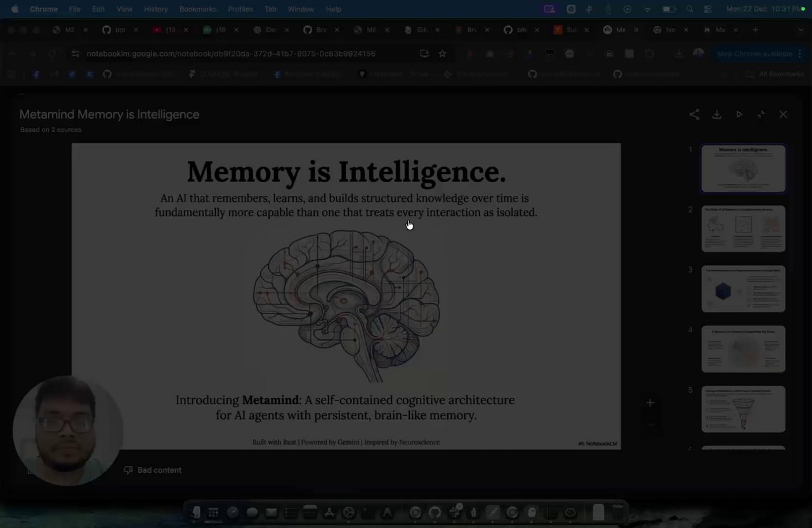
Task: Select slide 5 thumbnail
Action: coord(743,409)
